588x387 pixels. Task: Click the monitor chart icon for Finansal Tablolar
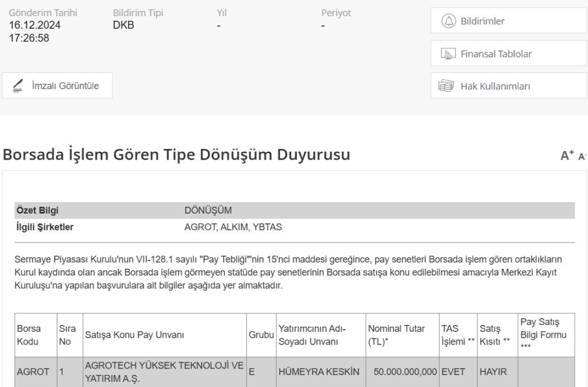click(448, 53)
